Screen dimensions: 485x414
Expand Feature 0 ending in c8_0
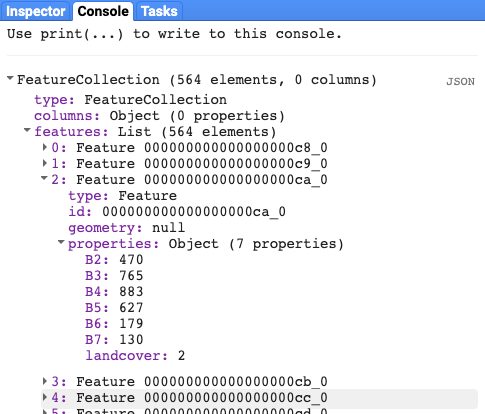pyautogui.click(x=45, y=147)
